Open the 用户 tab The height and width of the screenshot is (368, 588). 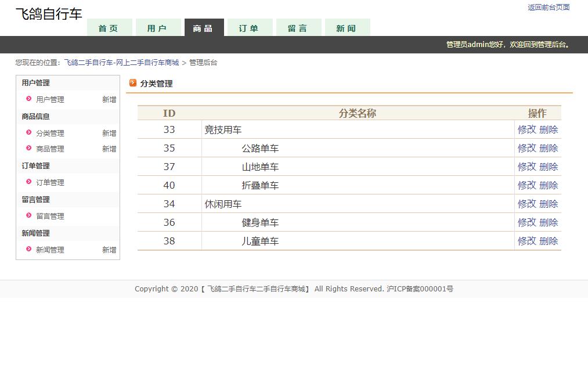(x=158, y=27)
